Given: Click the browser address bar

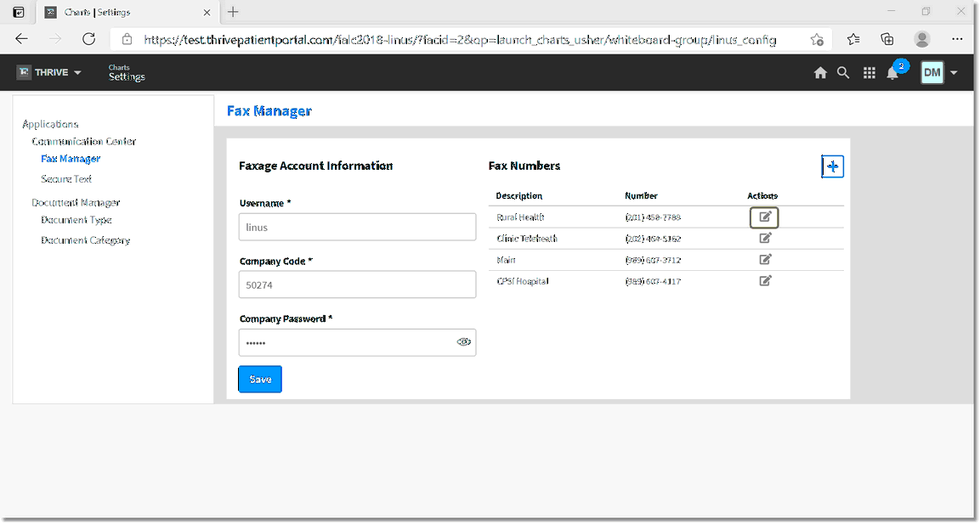Looking at the screenshot, I should tap(459, 40).
